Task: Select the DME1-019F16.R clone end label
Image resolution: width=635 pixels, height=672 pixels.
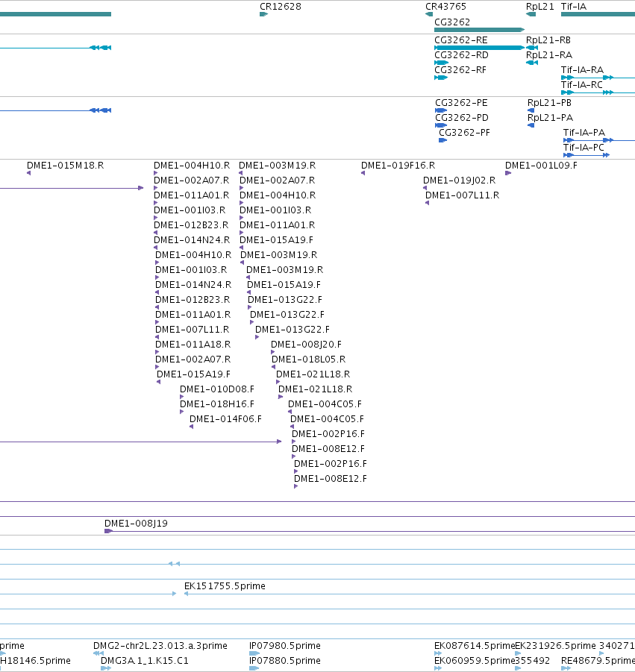Action: [398, 166]
